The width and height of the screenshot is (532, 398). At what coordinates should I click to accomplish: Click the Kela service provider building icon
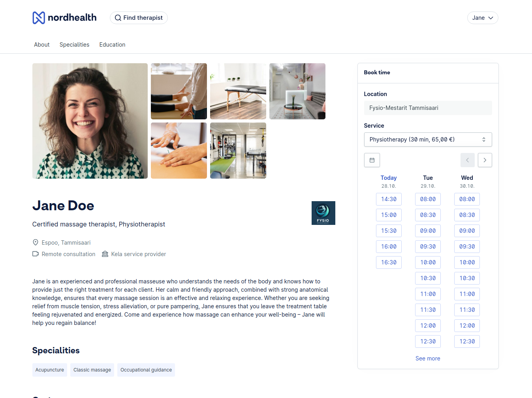105,254
